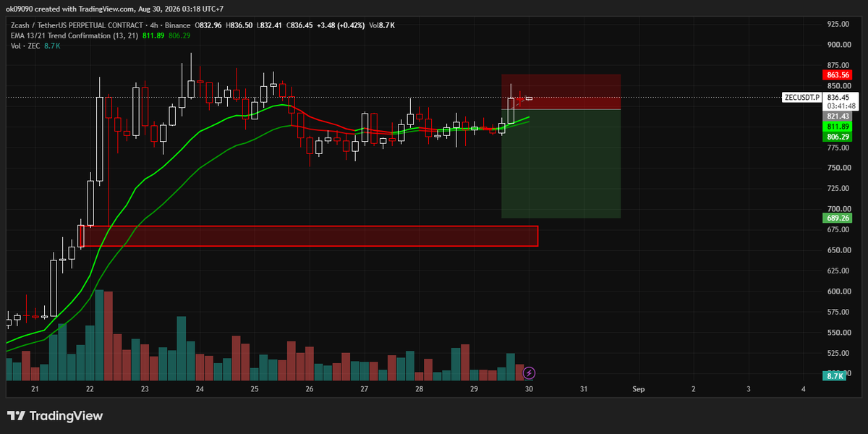The image size is (868, 434).
Task: Click the 900.00 price axis level
Action: tap(838, 45)
